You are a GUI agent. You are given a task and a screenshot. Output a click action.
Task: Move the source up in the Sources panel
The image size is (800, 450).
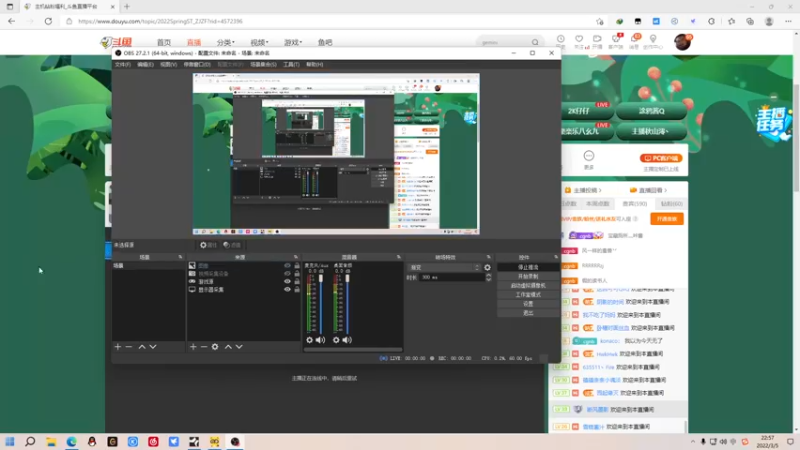pyautogui.click(x=228, y=347)
